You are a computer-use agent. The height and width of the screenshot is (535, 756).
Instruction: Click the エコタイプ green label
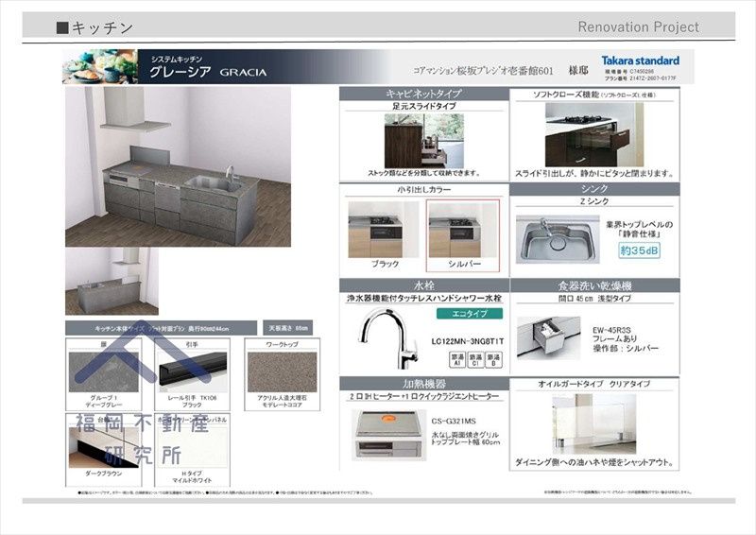pos(469,314)
